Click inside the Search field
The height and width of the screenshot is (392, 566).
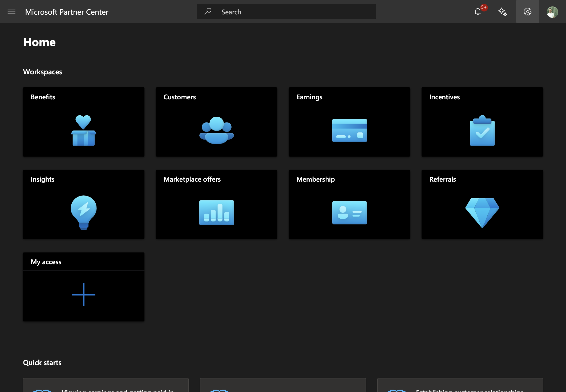pos(286,11)
